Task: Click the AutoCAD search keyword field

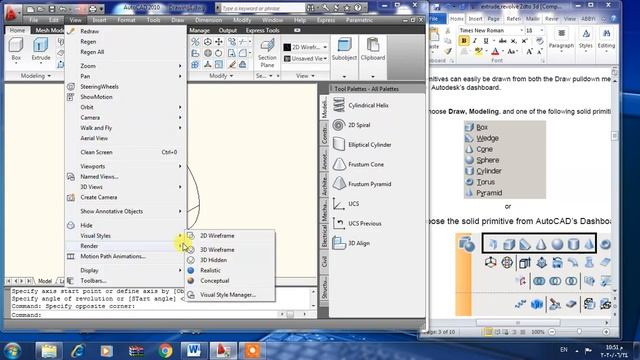Action: pyautogui.click(x=262, y=8)
